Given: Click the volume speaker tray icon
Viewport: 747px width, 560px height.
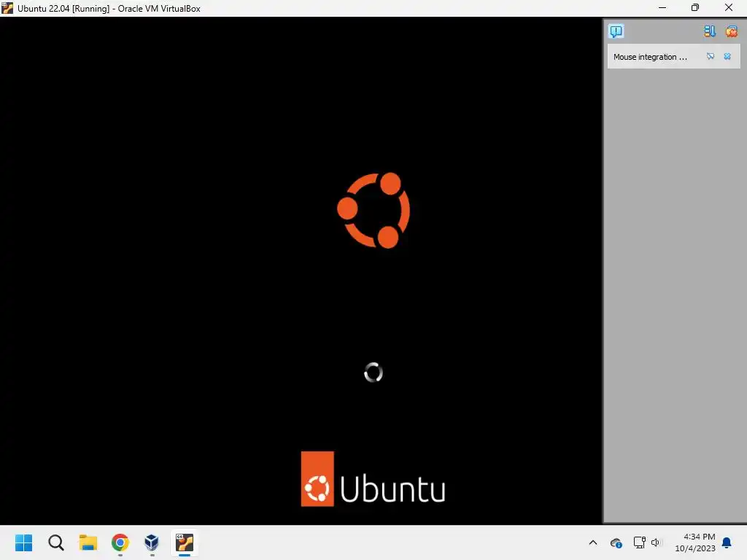Looking at the screenshot, I should coord(657,542).
